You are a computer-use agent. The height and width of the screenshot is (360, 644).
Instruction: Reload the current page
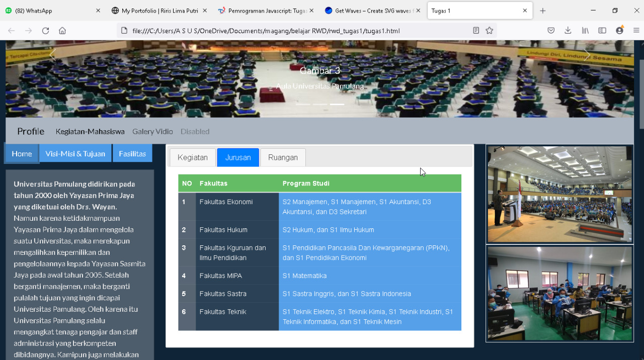45,31
